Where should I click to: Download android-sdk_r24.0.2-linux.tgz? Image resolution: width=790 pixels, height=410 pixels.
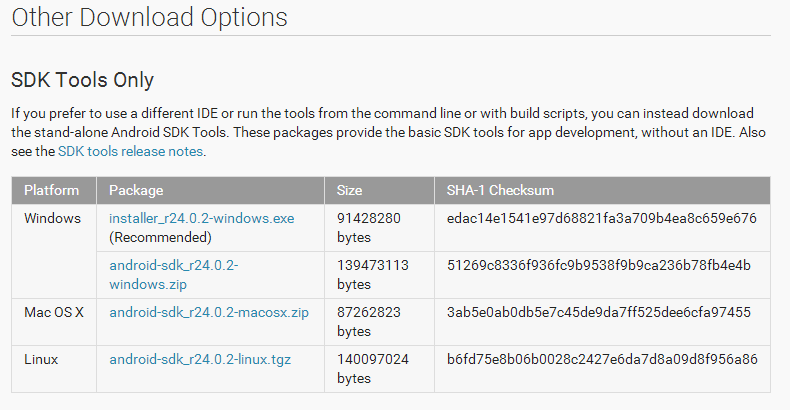pyautogui.click(x=200, y=360)
